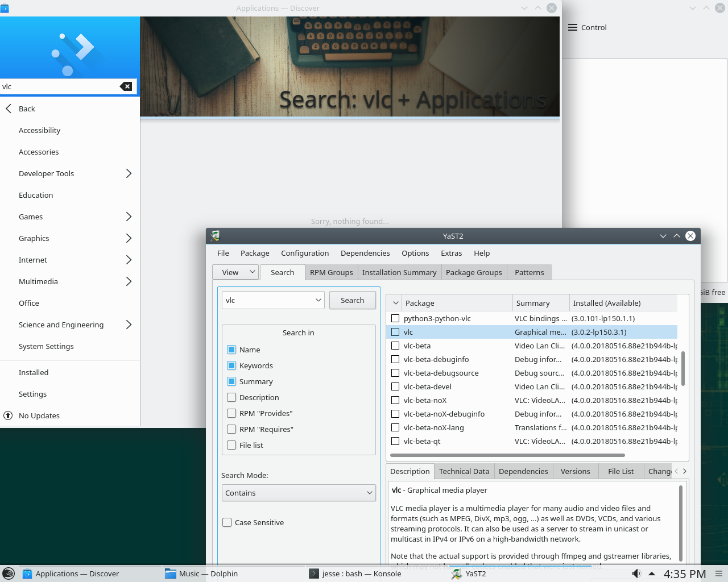Click the package list vertical scrollbar
Image resolution: width=728 pixels, height=582 pixels.
[683, 368]
